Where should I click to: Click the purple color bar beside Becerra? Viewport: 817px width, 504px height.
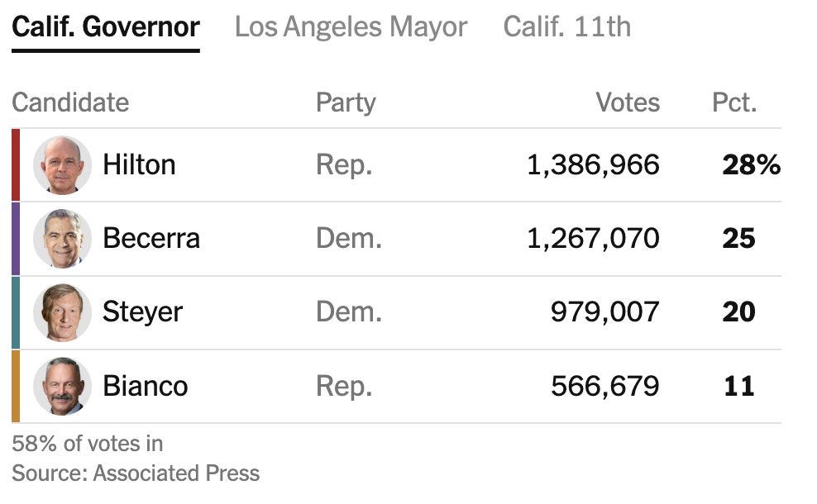(x=16, y=239)
